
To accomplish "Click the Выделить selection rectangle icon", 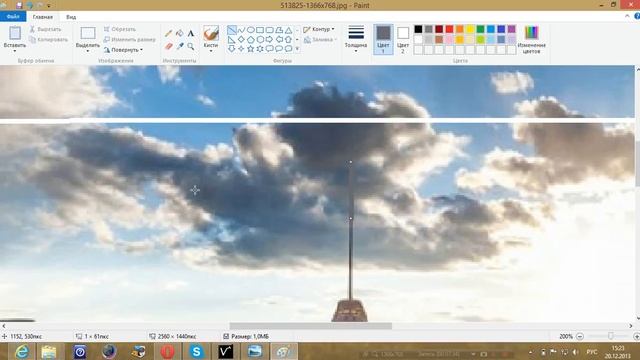I will [x=88, y=33].
